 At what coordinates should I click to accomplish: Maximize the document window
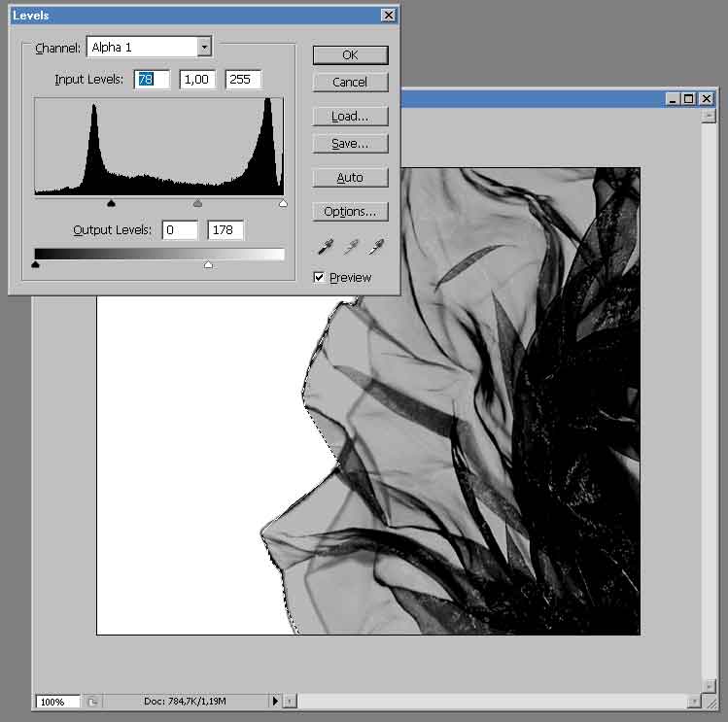(689, 98)
